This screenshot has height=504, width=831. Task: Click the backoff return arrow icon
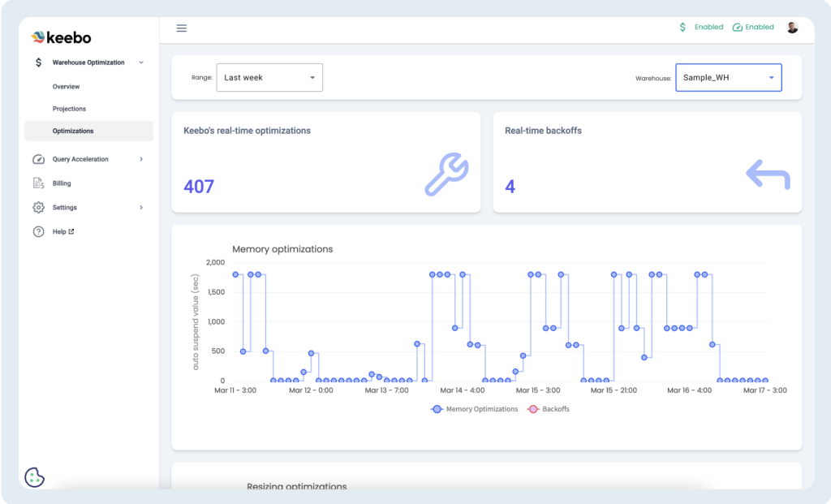point(768,174)
